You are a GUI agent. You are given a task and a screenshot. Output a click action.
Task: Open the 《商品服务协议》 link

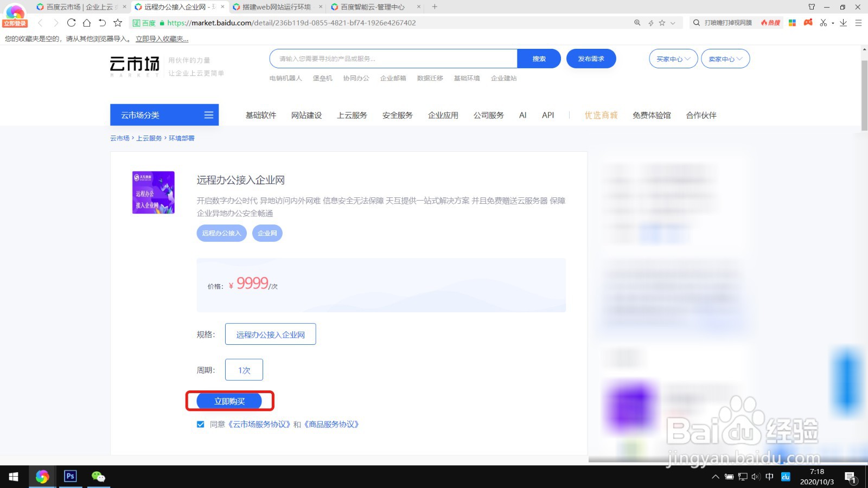331,425
